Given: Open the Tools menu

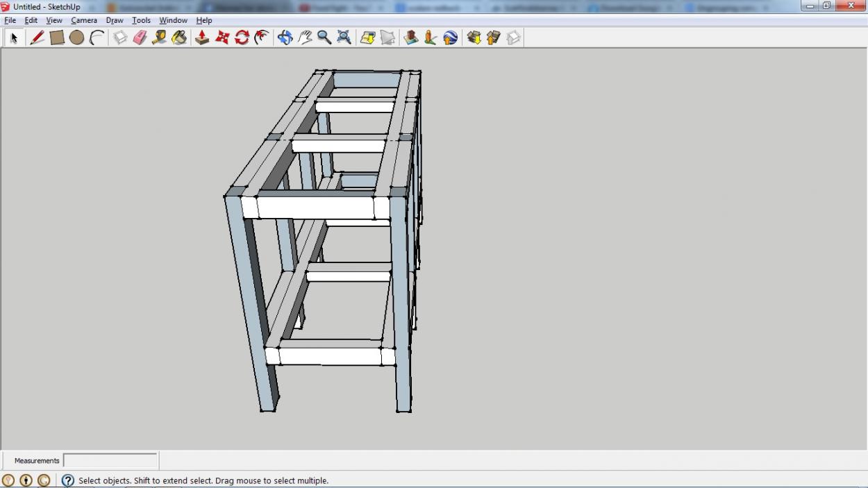Looking at the screenshot, I should point(141,21).
